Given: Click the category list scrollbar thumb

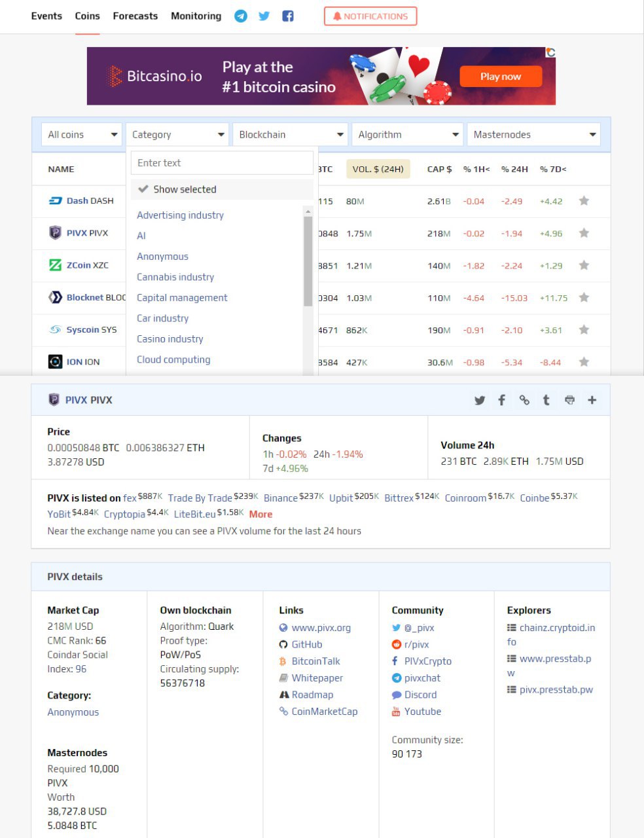Looking at the screenshot, I should (x=308, y=261).
